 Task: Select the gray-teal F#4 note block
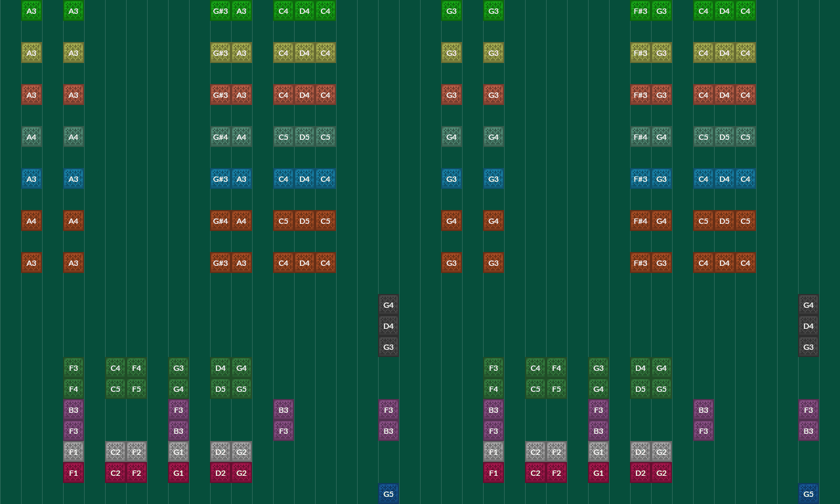pyautogui.click(x=640, y=136)
